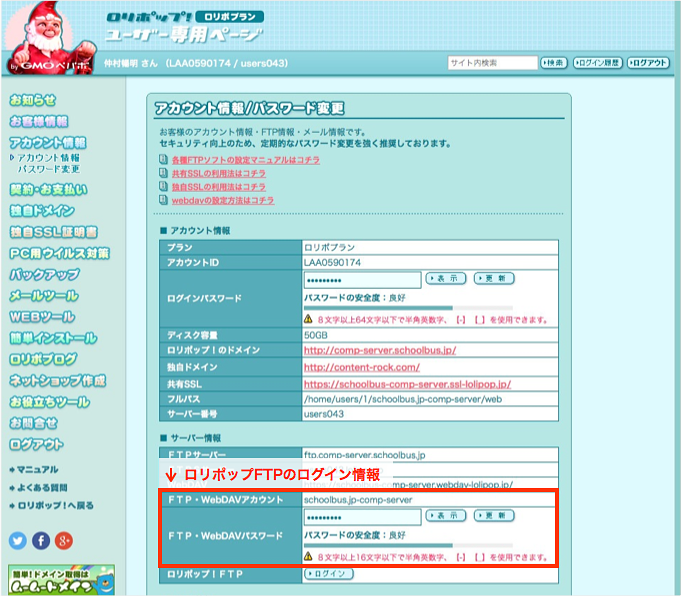Click document icon beside webdav設定方法 link

[163, 200]
